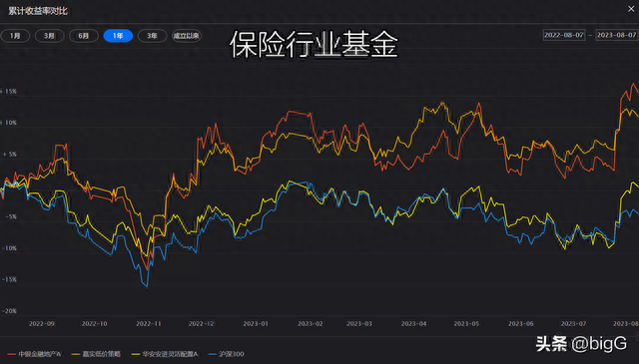Click the +5% axis label

[10, 155]
